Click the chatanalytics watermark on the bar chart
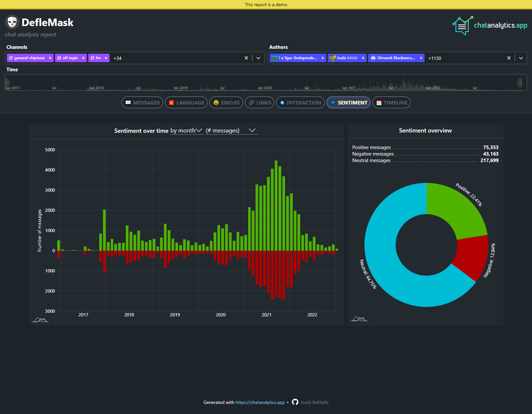 click(40, 320)
